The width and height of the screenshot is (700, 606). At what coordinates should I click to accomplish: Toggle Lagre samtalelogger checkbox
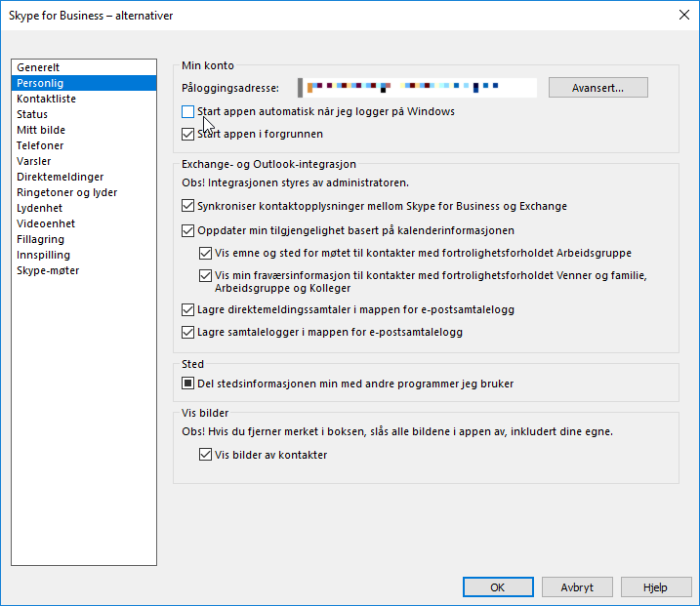coord(188,332)
